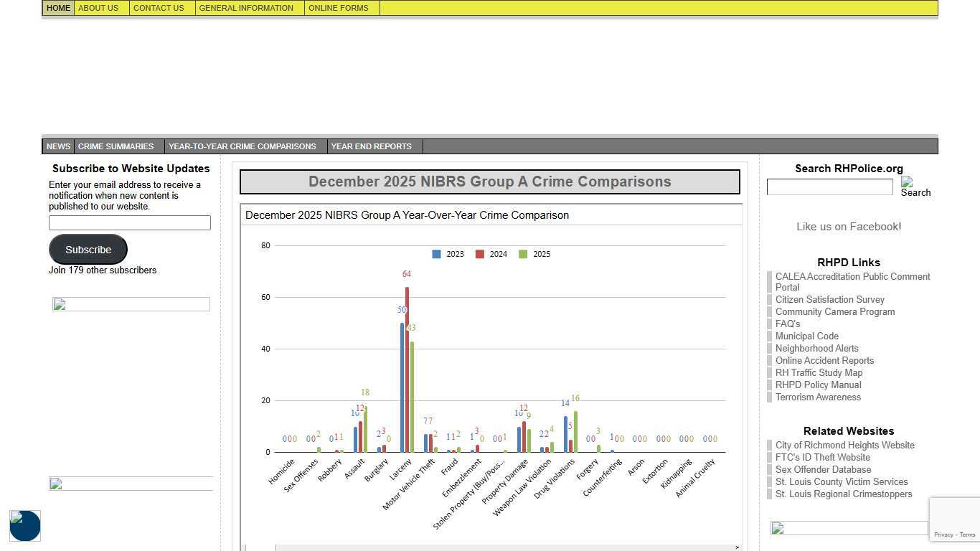
Task: Expand the ONLINE FORMS menu
Action: (339, 8)
